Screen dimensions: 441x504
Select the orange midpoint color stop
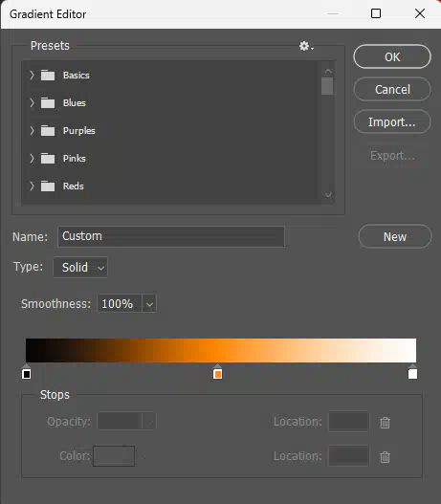[x=217, y=372]
